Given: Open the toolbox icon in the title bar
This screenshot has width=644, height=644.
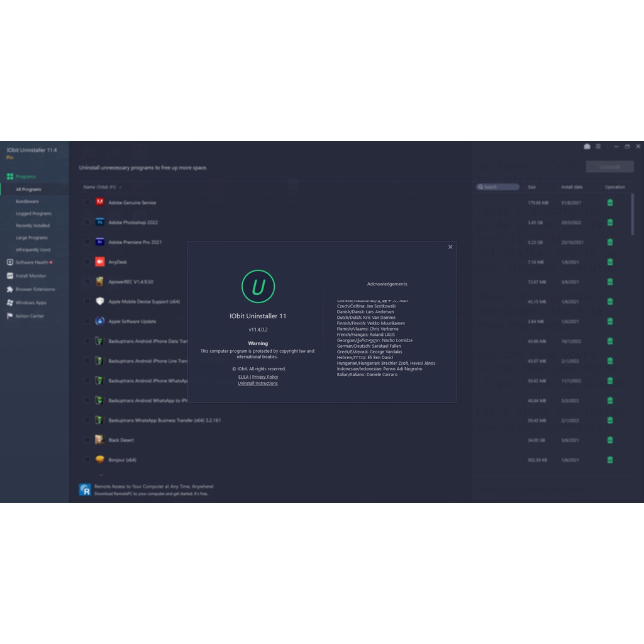Looking at the screenshot, I should 587,147.
